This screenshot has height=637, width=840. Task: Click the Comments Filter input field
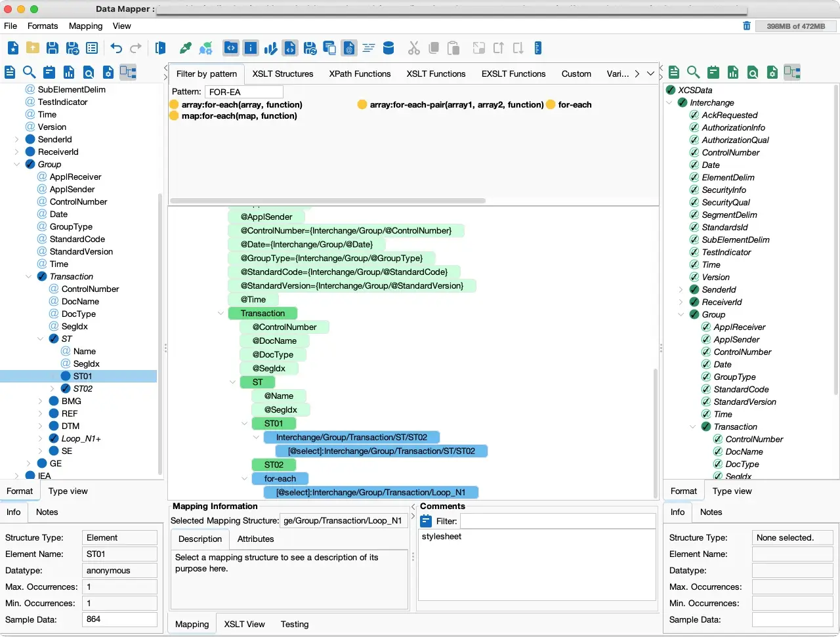click(x=557, y=521)
